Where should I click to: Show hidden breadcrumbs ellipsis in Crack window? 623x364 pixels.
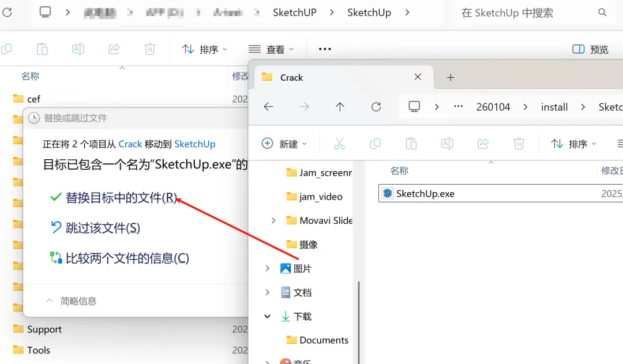458,106
